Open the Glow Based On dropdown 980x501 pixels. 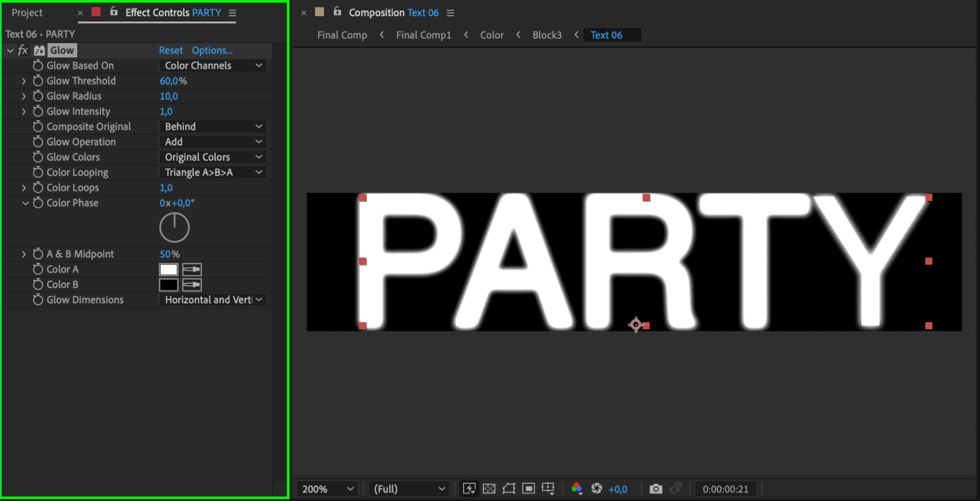[213, 66]
